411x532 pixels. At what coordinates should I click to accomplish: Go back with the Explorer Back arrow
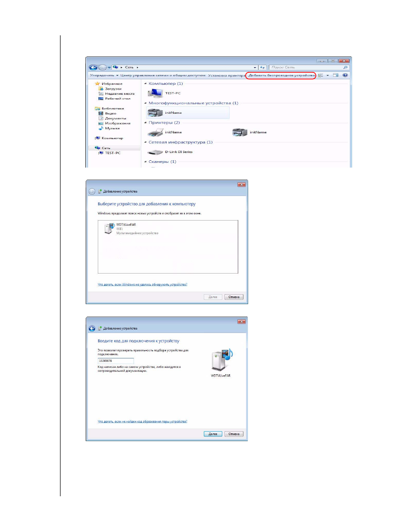coord(93,68)
